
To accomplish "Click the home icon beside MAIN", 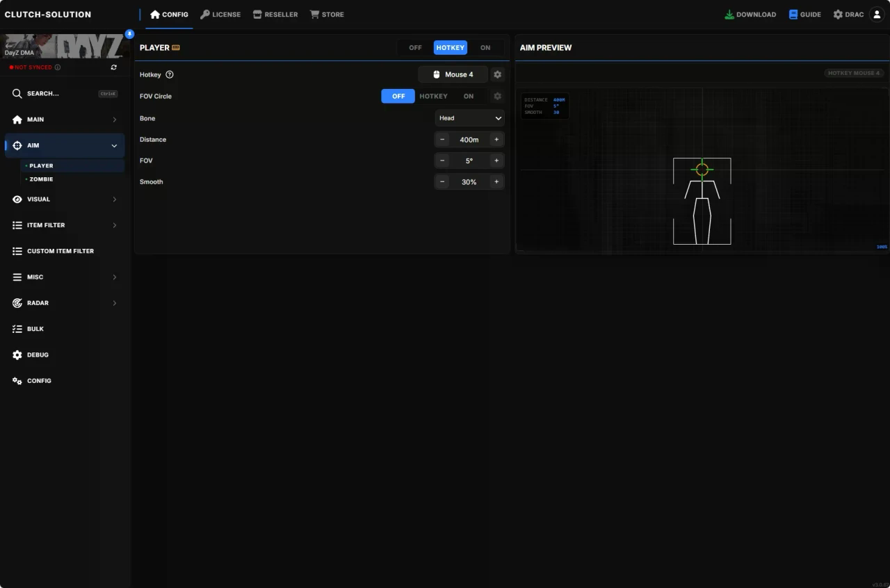I will pyautogui.click(x=17, y=120).
